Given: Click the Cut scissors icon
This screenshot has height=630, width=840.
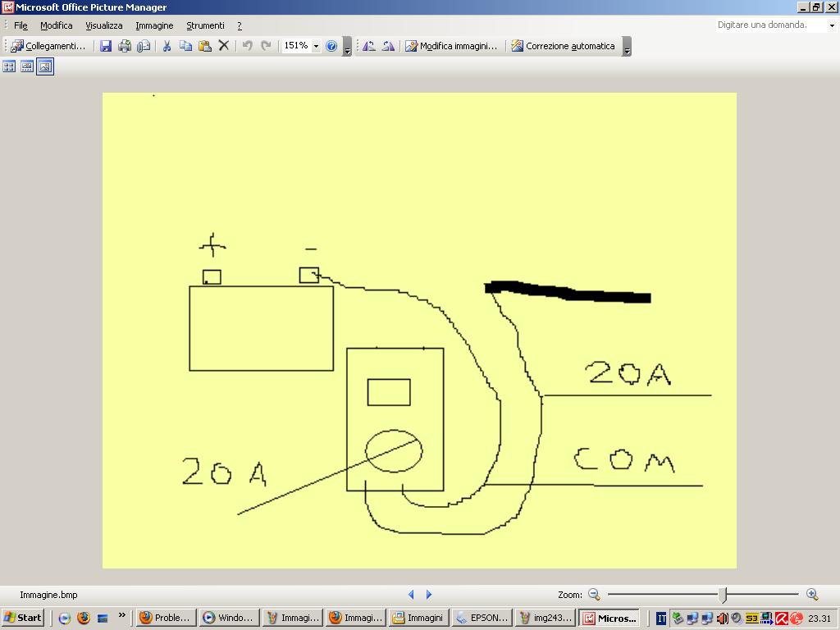Looking at the screenshot, I should click(167, 46).
